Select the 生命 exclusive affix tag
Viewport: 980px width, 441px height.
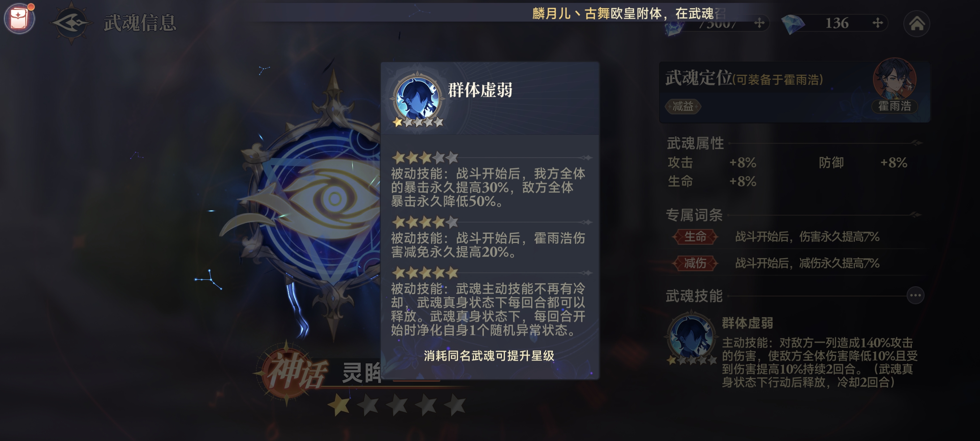(x=695, y=237)
